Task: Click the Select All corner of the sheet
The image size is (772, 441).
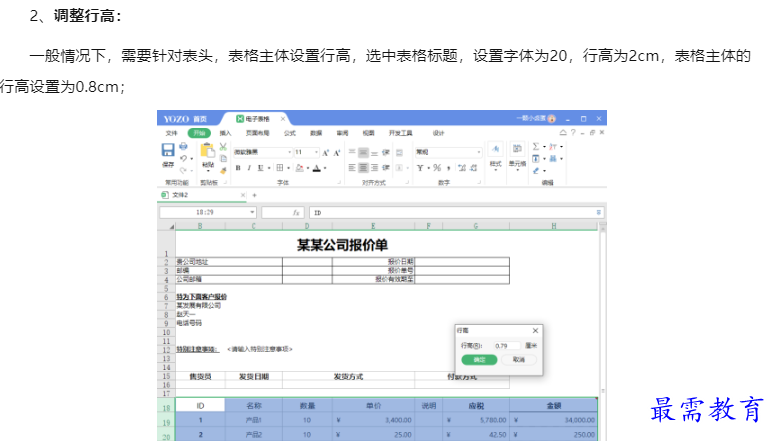Action: pos(166,226)
